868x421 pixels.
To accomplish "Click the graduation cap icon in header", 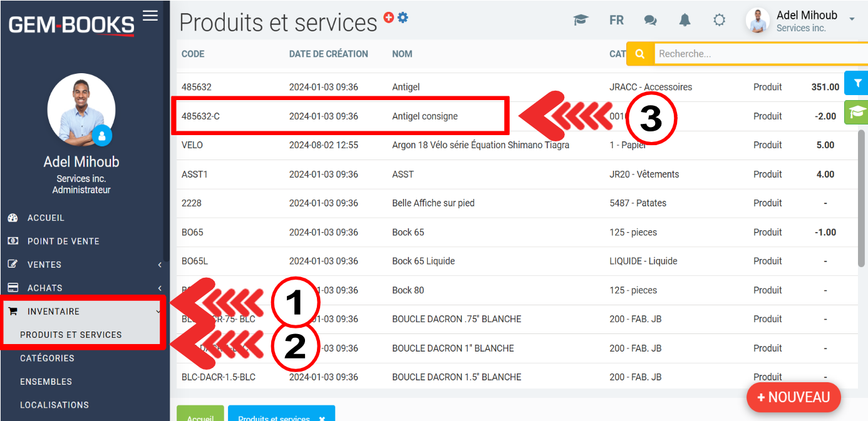I will (581, 20).
